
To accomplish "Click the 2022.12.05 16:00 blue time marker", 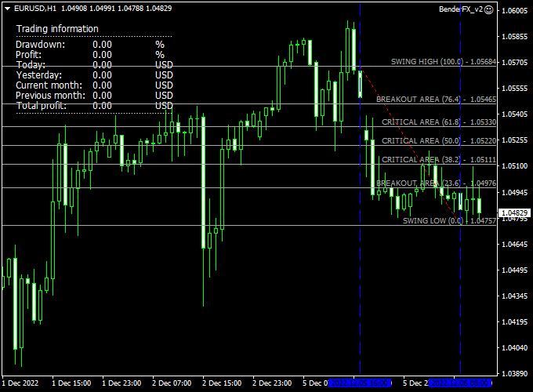I will [360, 383].
